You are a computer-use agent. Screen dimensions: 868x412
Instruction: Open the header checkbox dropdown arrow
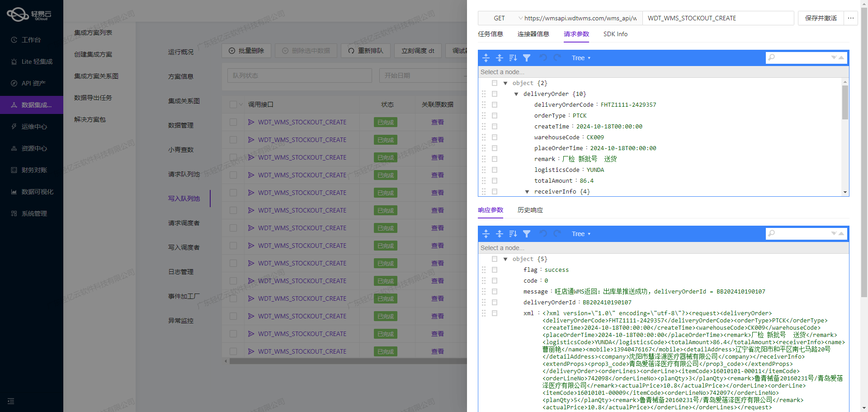tap(241, 104)
